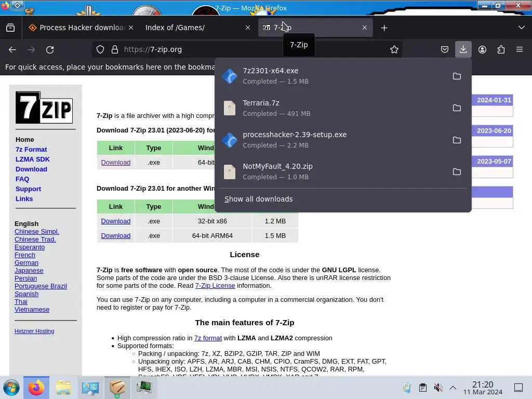Download the 32-bit x86 .exe
The width and height of the screenshot is (532, 399).
pyautogui.click(x=116, y=221)
